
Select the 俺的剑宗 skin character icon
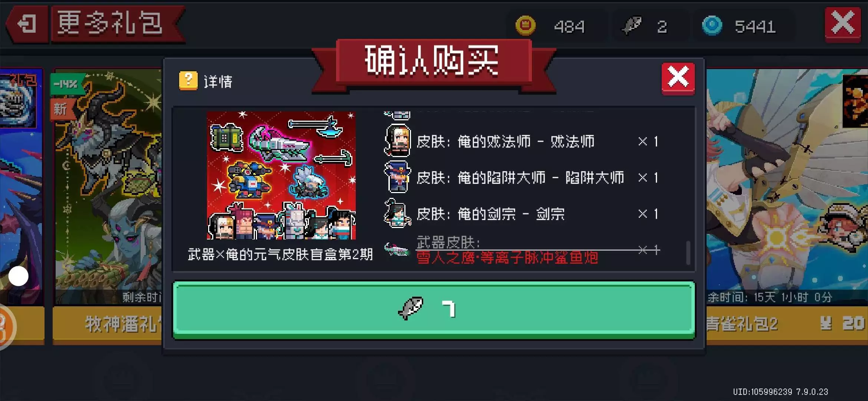(x=397, y=213)
